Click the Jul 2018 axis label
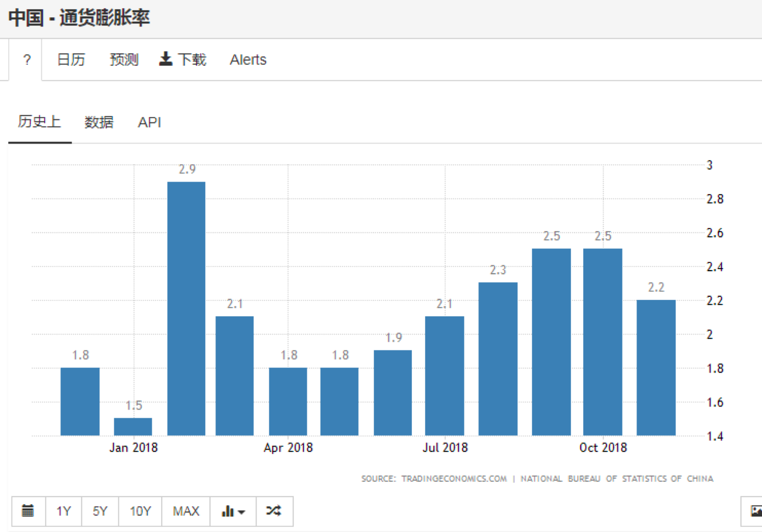The height and width of the screenshot is (532, 762). (445, 447)
